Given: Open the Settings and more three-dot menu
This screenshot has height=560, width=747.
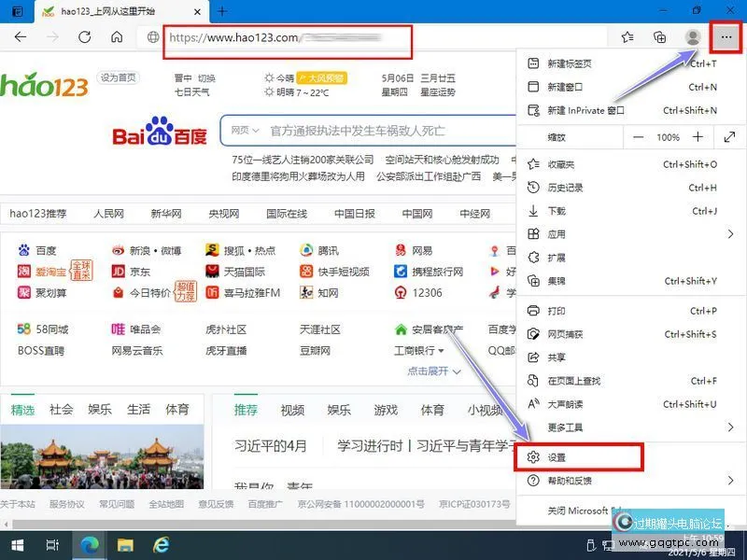Looking at the screenshot, I should 726,37.
